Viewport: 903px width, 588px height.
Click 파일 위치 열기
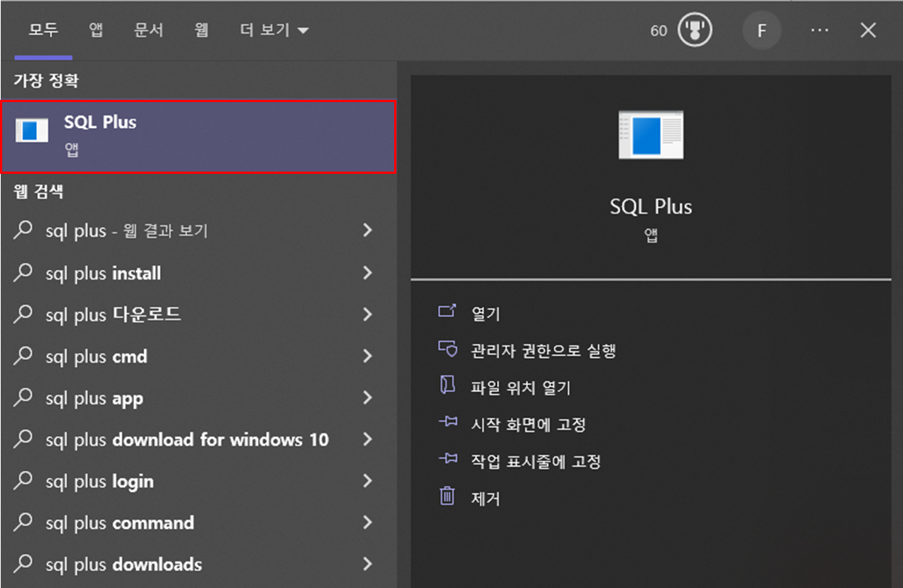(x=521, y=388)
